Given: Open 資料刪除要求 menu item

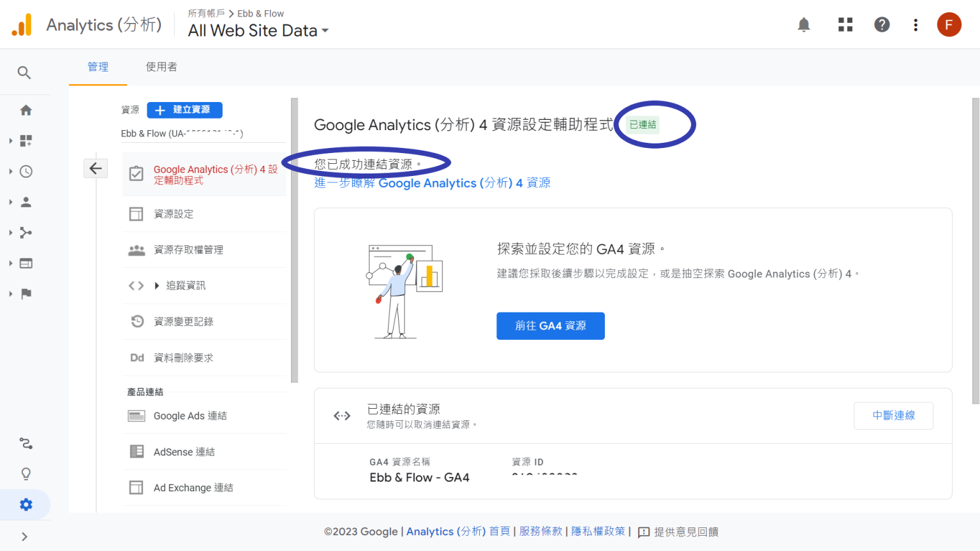Looking at the screenshot, I should point(204,358).
